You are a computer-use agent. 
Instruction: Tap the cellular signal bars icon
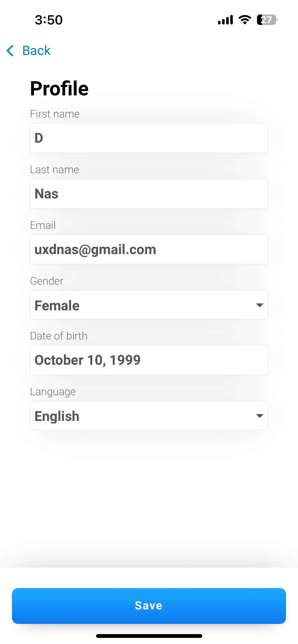pos(225,20)
